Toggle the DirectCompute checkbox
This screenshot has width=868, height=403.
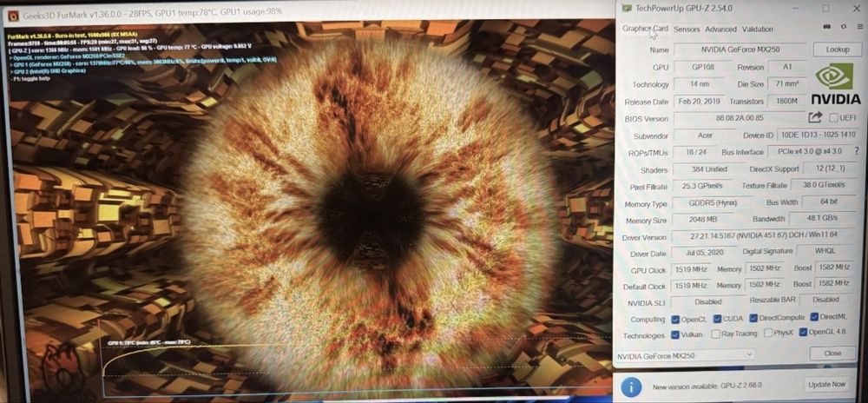(x=753, y=318)
